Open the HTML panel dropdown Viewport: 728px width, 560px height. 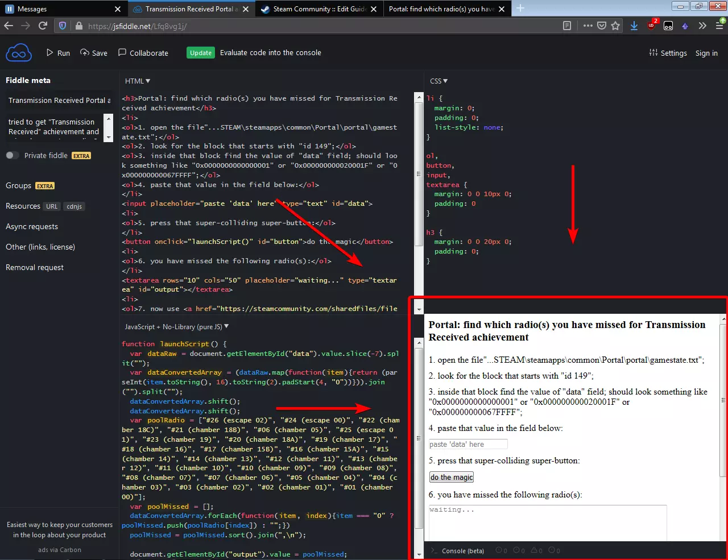(x=138, y=81)
